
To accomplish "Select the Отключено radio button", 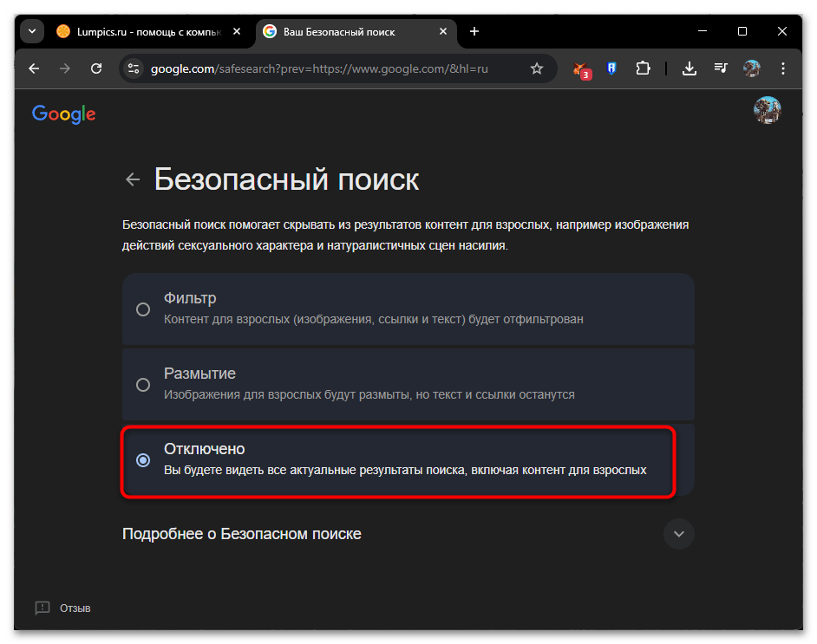I will pyautogui.click(x=143, y=460).
